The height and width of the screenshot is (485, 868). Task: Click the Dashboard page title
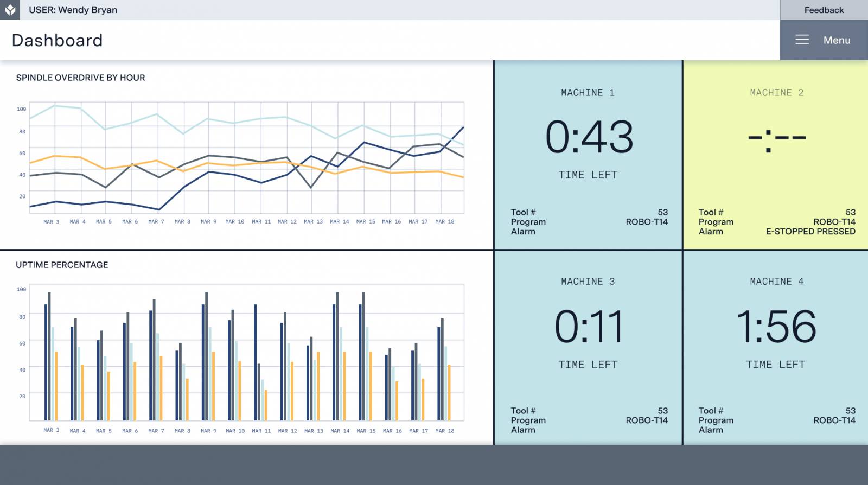click(57, 40)
